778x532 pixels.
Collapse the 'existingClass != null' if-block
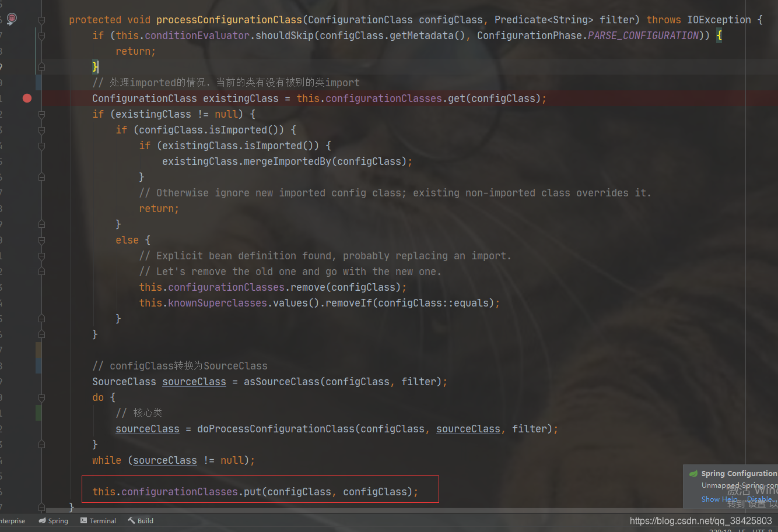[41, 114]
